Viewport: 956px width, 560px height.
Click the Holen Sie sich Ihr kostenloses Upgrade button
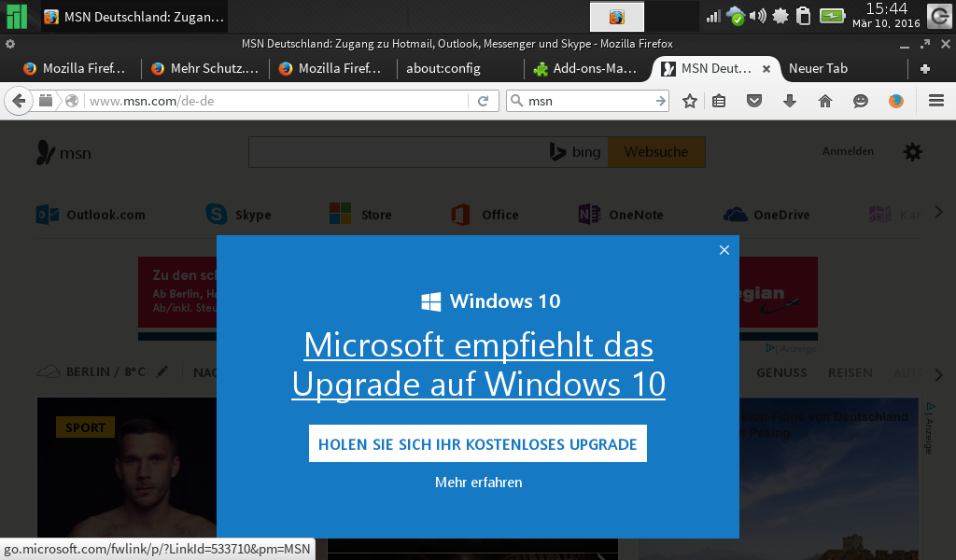[x=478, y=443]
